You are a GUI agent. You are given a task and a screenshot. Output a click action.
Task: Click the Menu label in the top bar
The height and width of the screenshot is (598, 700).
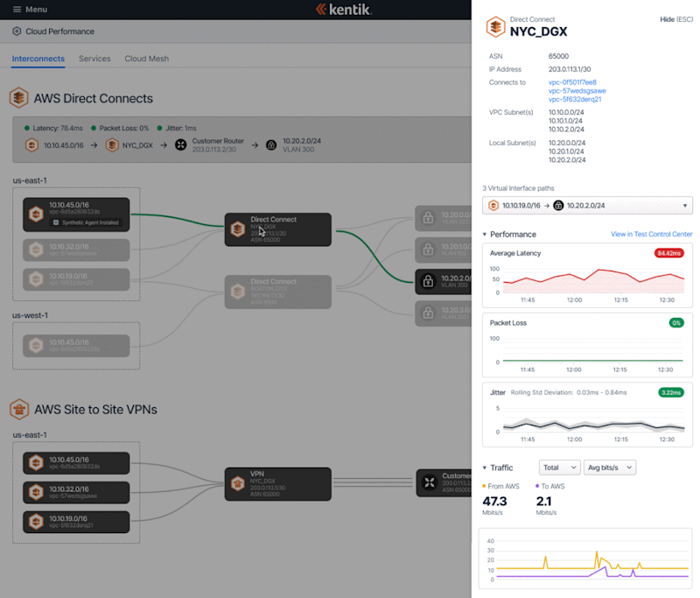pyautogui.click(x=36, y=10)
